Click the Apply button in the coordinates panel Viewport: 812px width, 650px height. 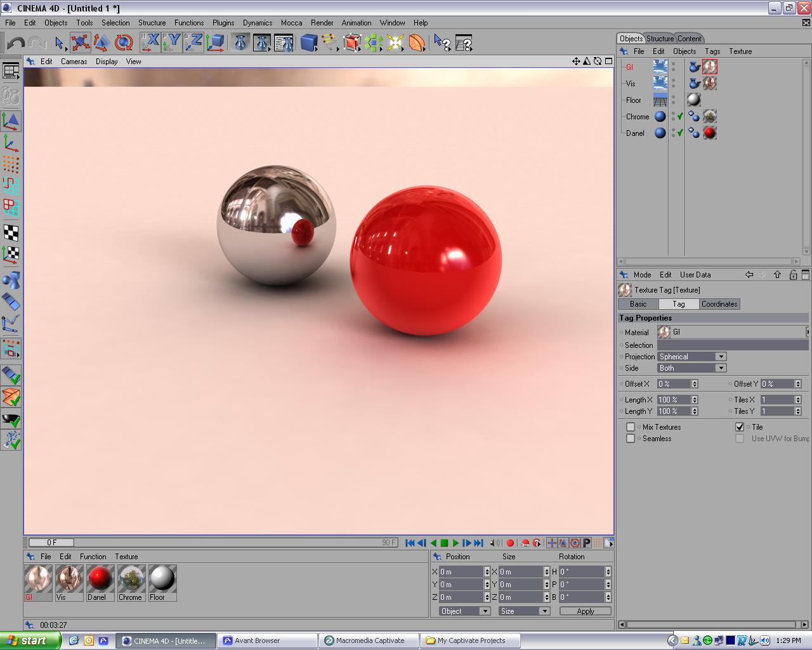click(x=584, y=611)
